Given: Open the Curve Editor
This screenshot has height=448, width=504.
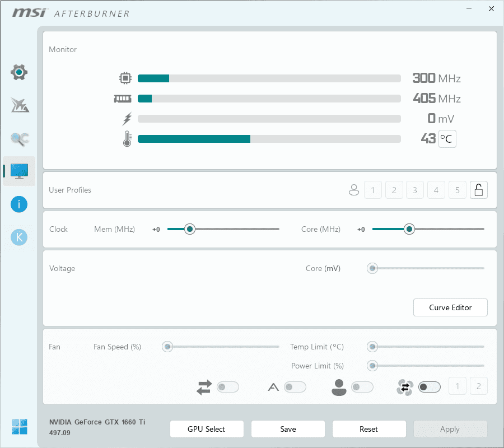Looking at the screenshot, I should pos(450,307).
